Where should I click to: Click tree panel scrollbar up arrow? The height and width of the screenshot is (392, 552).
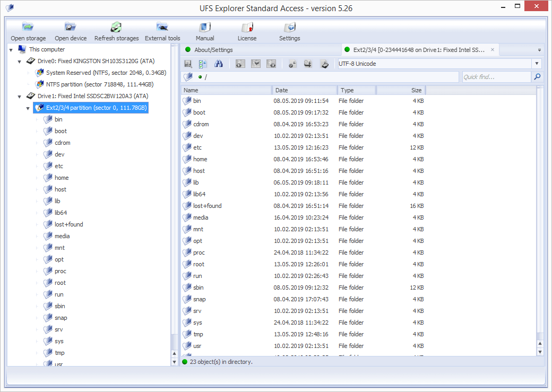pos(174,353)
